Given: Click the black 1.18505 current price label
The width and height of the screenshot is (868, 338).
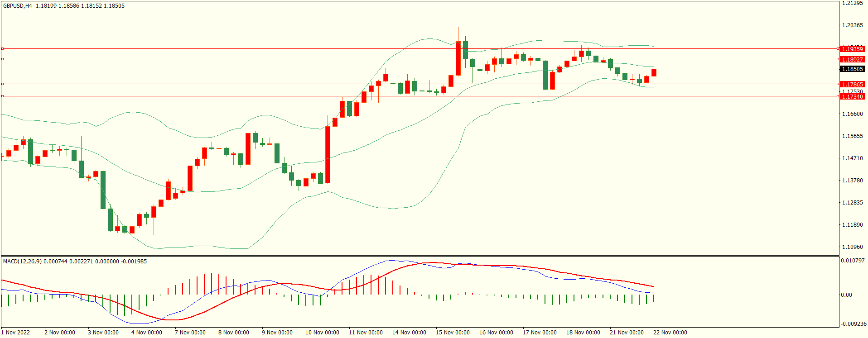Looking at the screenshot, I should pos(852,69).
